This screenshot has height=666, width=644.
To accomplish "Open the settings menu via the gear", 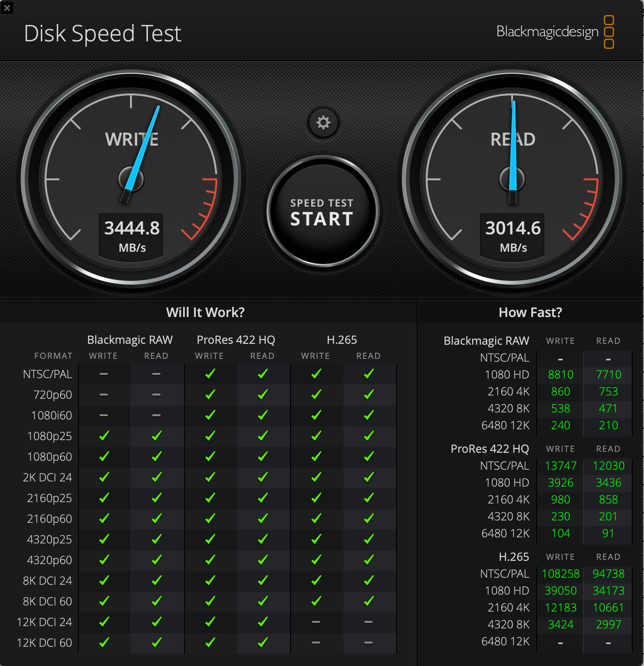I will [322, 122].
